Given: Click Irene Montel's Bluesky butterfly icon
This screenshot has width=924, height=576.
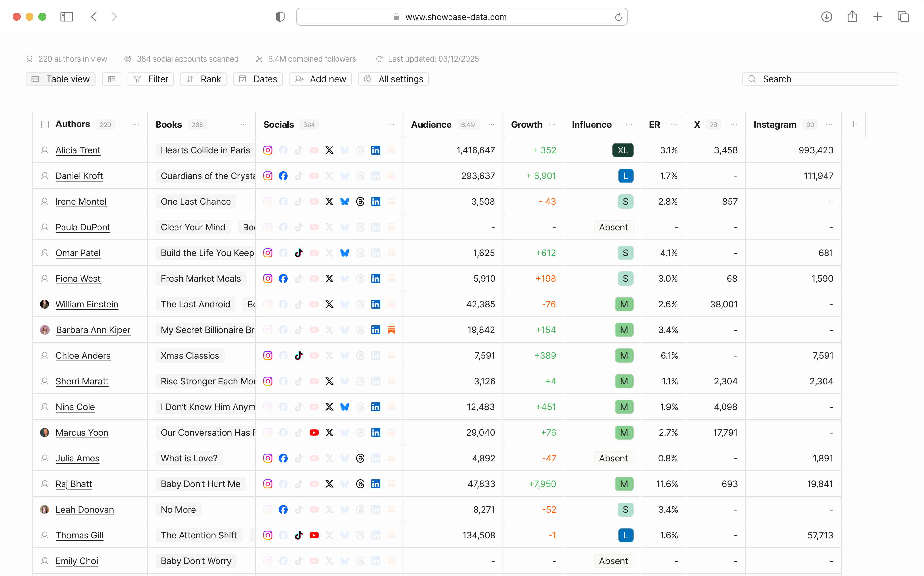Looking at the screenshot, I should click(345, 202).
